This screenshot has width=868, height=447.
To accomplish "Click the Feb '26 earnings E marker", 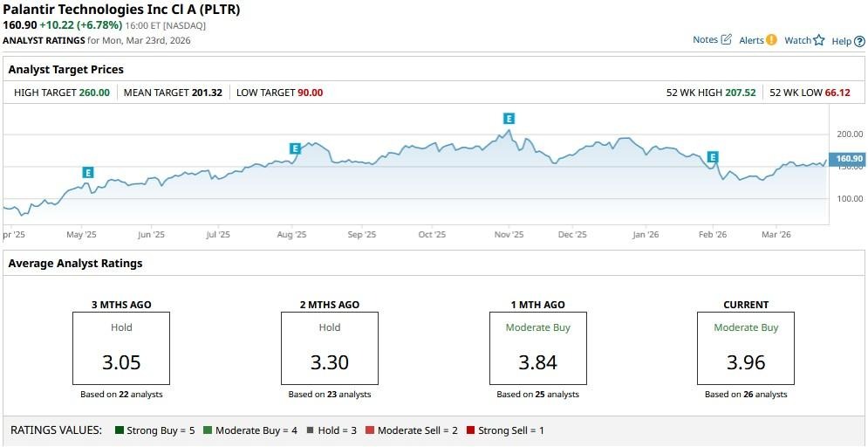I will pyautogui.click(x=713, y=157).
